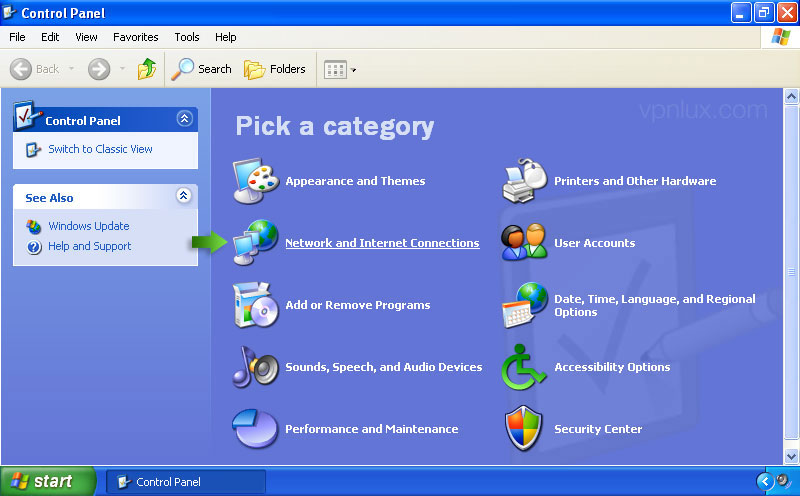The height and width of the screenshot is (496, 800).
Task: Select the Control Panel taskbar button
Action: (x=186, y=482)
